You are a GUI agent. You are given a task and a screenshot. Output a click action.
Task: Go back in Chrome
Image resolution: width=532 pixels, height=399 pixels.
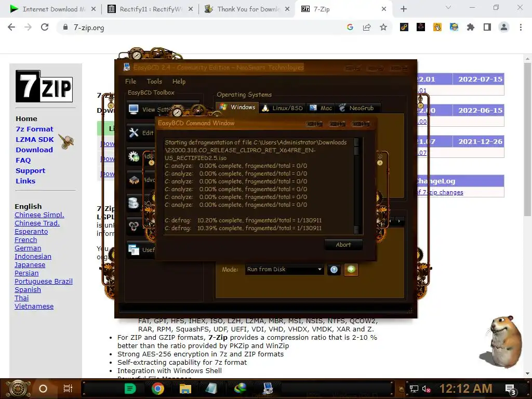click(11, 27)
